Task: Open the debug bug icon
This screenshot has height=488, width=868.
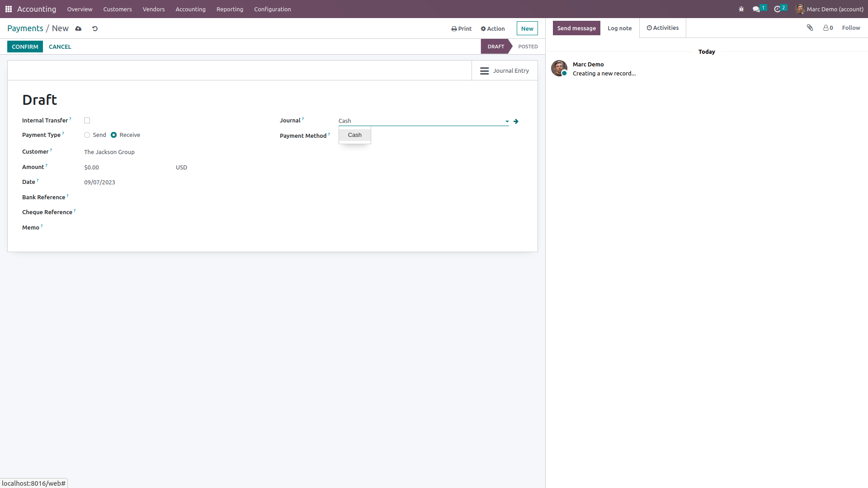Action: (x=741, y=9)
